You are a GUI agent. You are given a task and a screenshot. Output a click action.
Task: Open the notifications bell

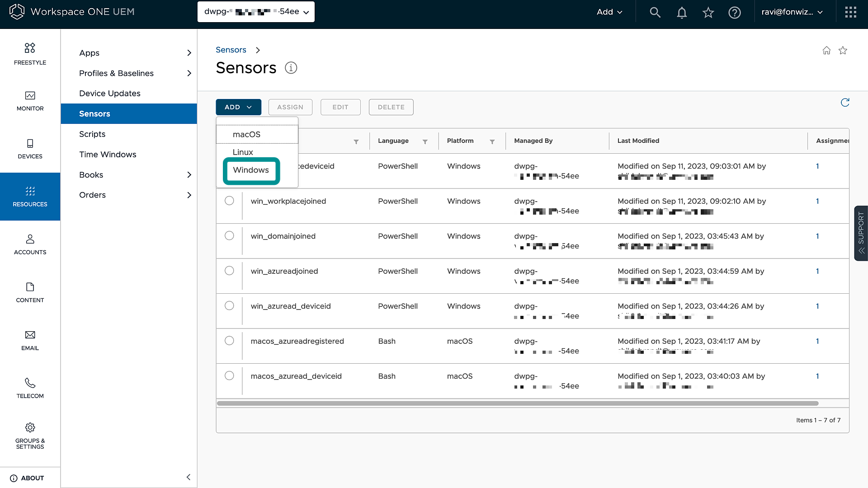coord(682,12)
